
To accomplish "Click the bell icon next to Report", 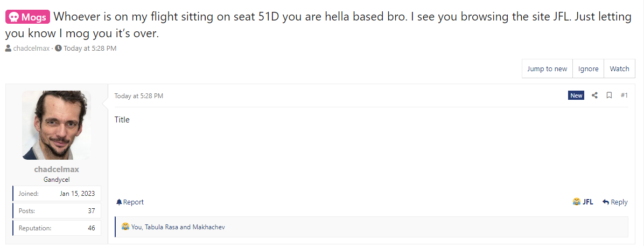I will 119,202.
